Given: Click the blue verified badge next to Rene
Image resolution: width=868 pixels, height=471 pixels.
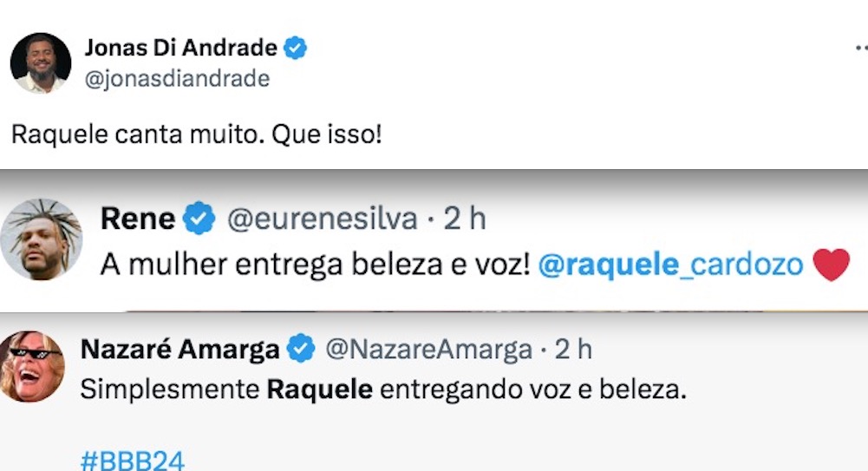Looking at the screenshot, I should tap(200, 219).
